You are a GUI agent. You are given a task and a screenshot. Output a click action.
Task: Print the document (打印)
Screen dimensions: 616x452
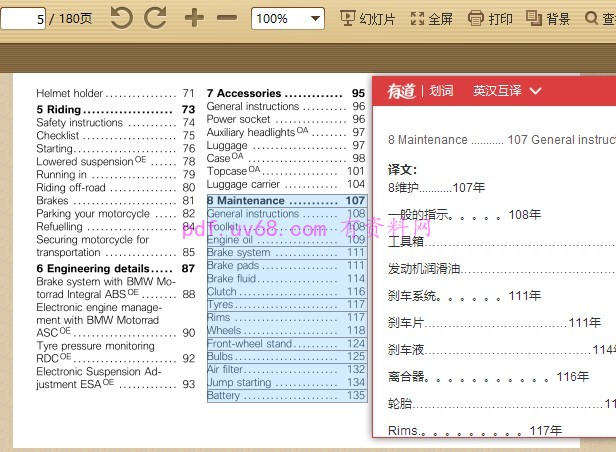pyautogui.click(x=490, y=19)
